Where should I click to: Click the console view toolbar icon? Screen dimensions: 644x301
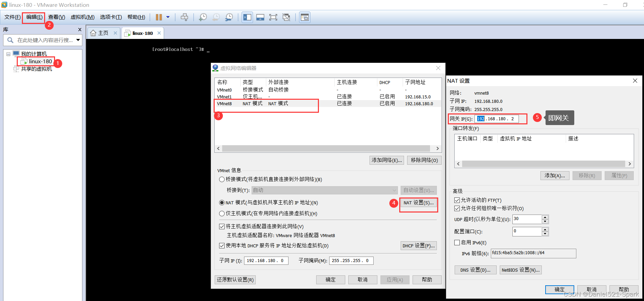pos(305,17)
